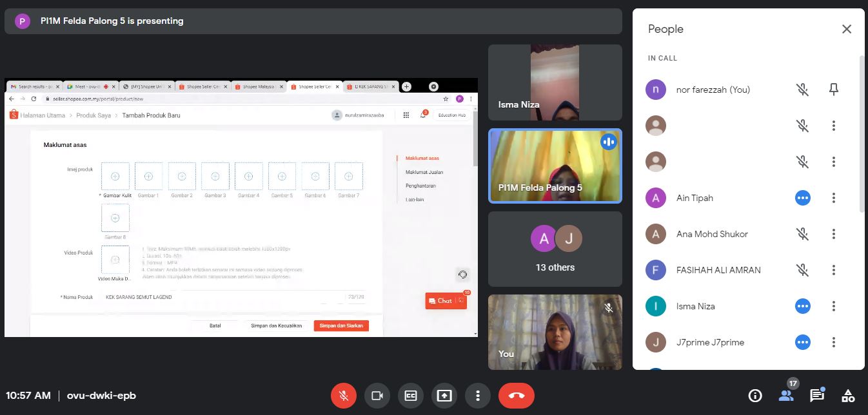This screenshot has width=868, height=415.
Task: Unmute the microphone in the call bar
Action: coord(344,396)
